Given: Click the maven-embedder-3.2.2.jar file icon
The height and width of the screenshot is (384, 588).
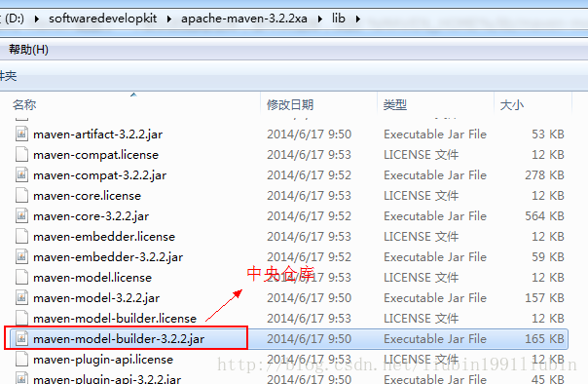Looking at the screenshot, I should pos(21,256).
